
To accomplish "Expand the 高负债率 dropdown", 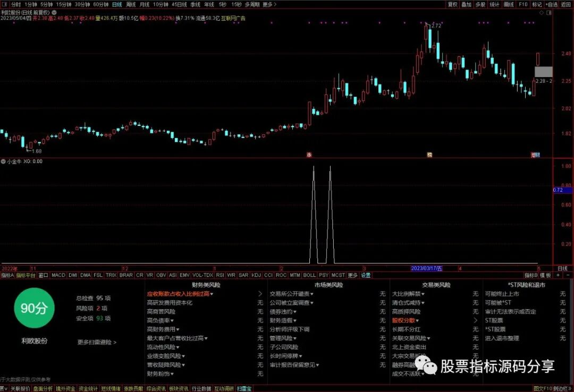I will [x=161, y=321].
